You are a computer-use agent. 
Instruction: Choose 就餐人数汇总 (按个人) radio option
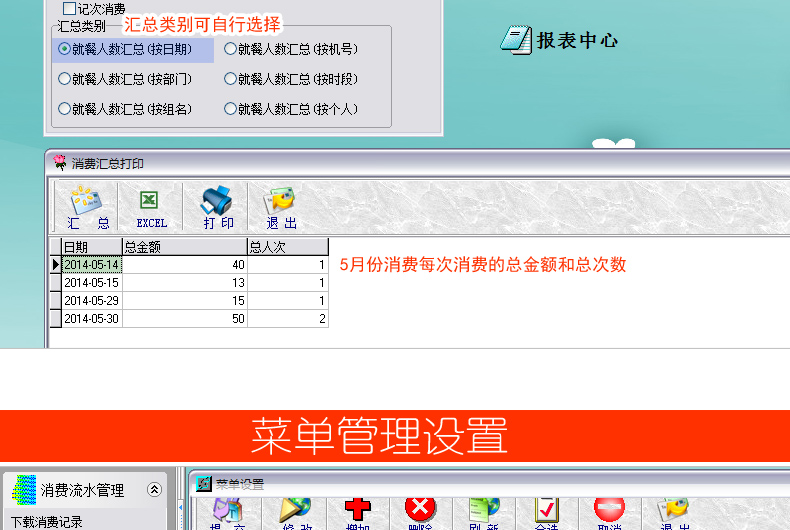[x=231, y=109]
